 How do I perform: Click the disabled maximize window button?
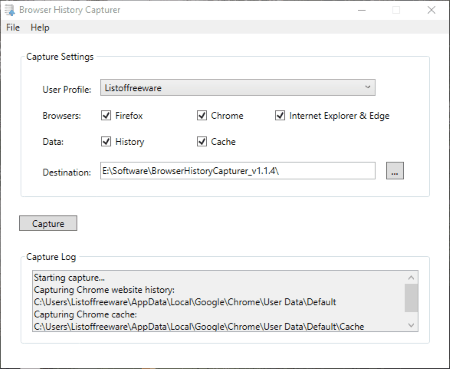click(x=396, y=10)
